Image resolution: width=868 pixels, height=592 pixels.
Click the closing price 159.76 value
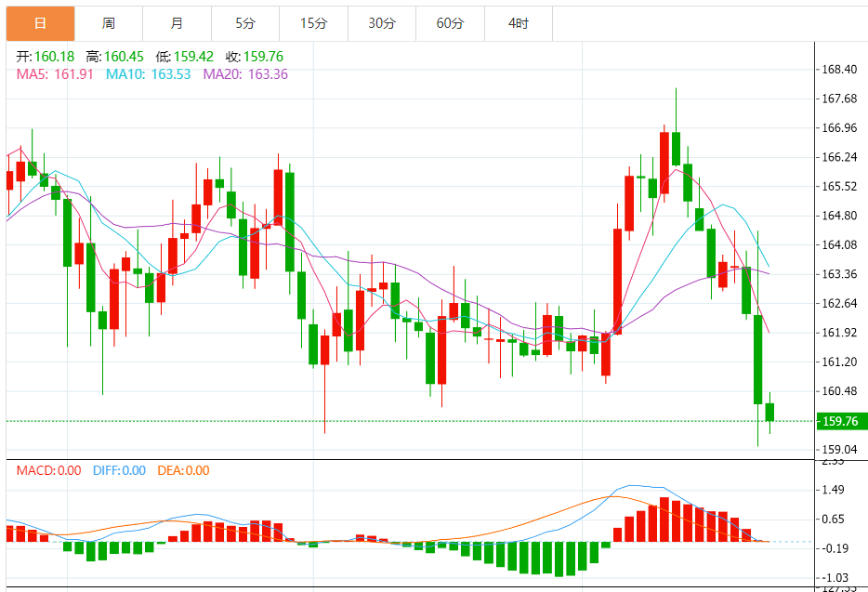[264, 57]
